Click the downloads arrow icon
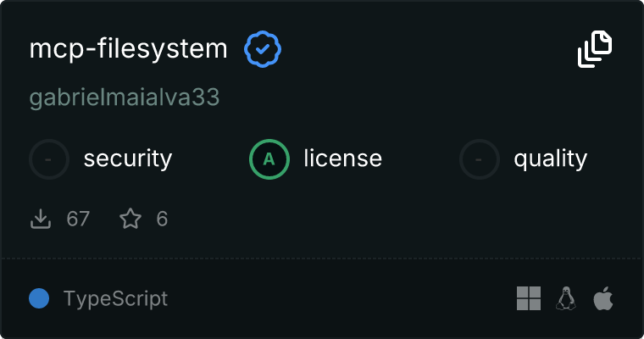This screenshot has height=339, width=644. point(41,220)
